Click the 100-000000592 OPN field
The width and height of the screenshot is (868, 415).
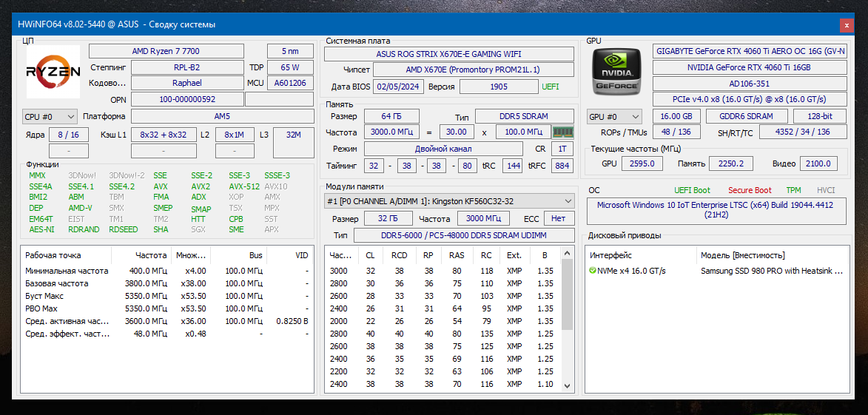pos(187,100)
